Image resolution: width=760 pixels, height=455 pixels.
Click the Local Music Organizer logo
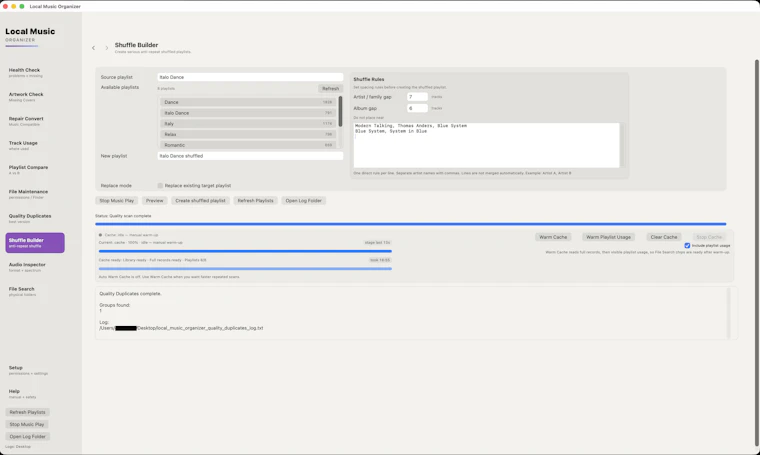[30, 35]
